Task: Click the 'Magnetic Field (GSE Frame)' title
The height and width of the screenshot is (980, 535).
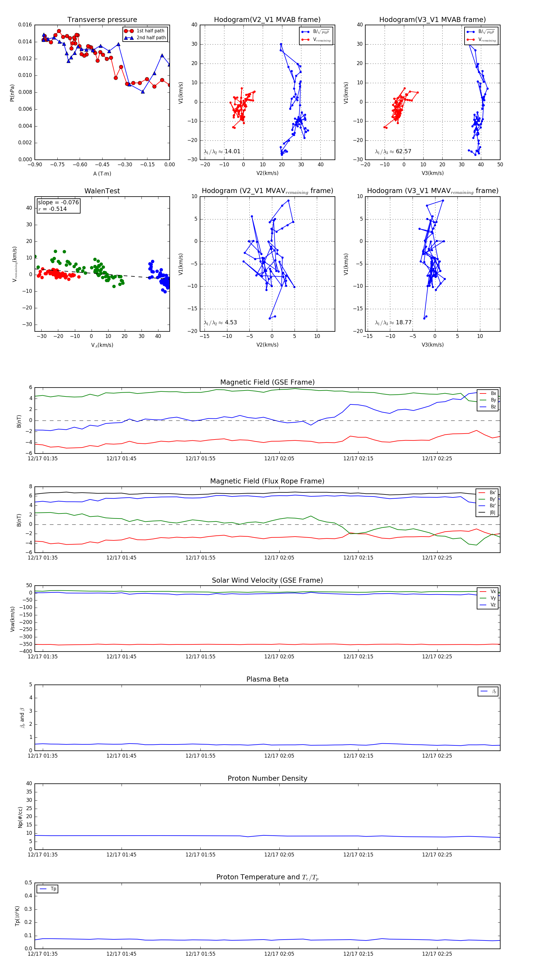Action: tap(267, 382)
